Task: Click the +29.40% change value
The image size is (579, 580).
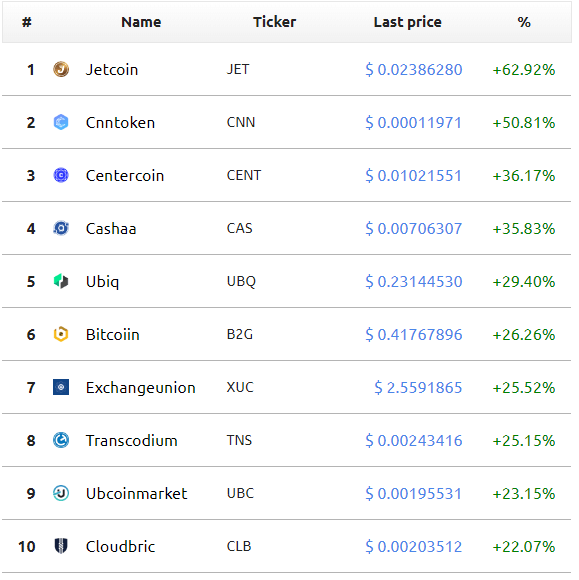Action: click(524, 281)
